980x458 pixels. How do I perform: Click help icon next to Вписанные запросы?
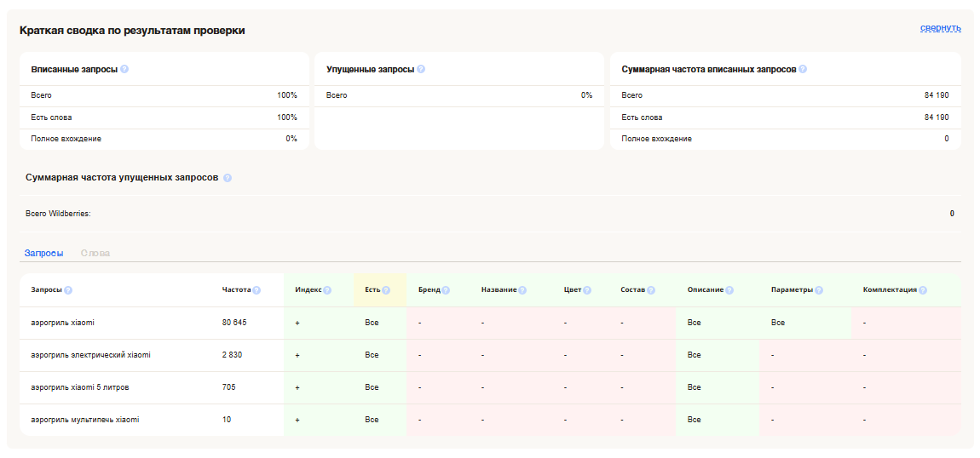tap(124, 69)
